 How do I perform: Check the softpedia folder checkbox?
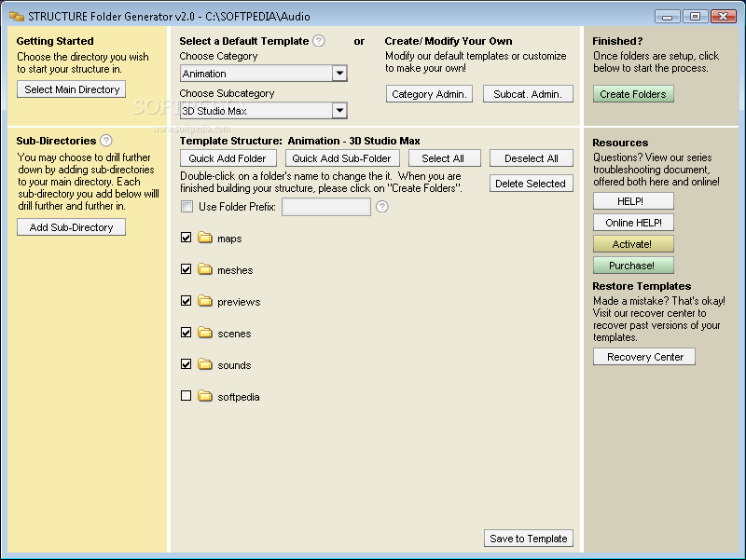click(x=186, y=395)
